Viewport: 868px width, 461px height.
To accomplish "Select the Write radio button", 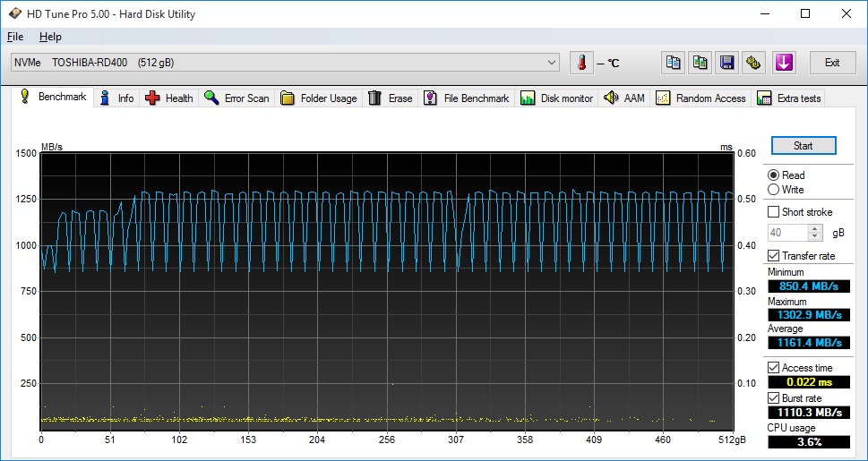I will (774, 190).
